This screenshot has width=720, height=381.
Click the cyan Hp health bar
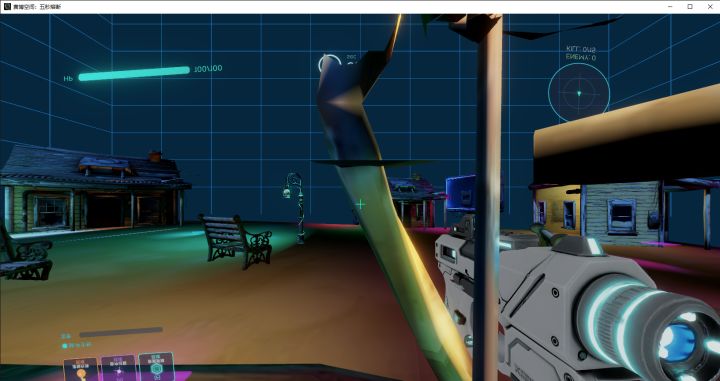coord(134,73)
